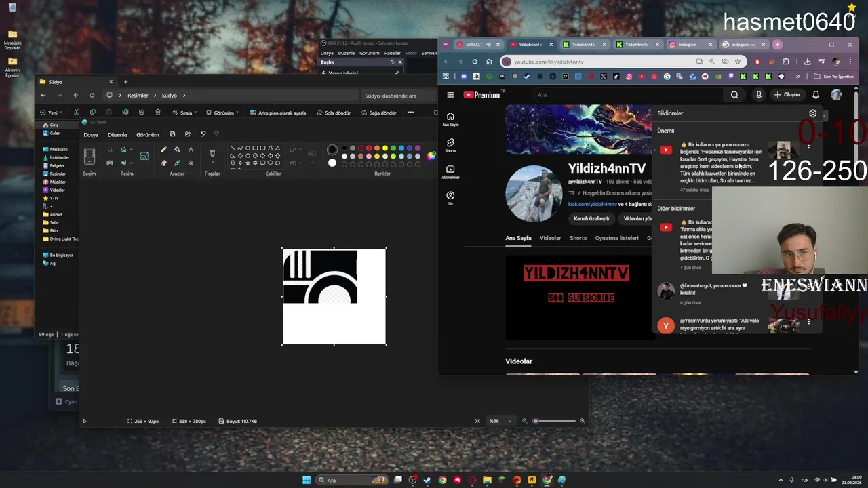868x488 pixels.
Task: Select the secondary white color circle
Action: (x=332, y=163)
